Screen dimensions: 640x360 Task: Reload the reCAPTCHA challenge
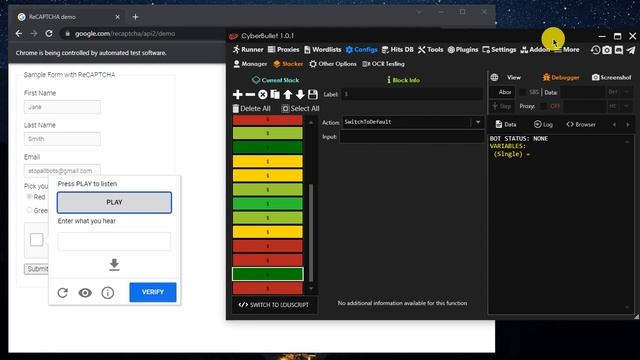coord(62,293)
